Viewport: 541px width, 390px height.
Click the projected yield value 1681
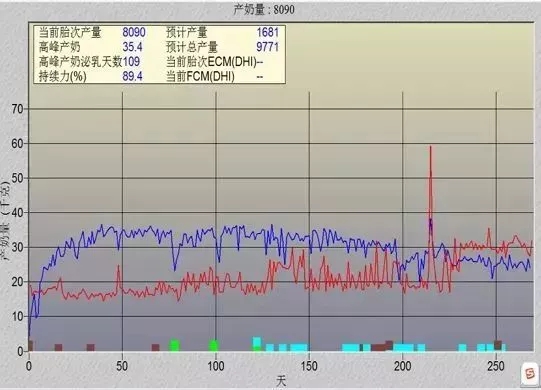click(267, 32)
